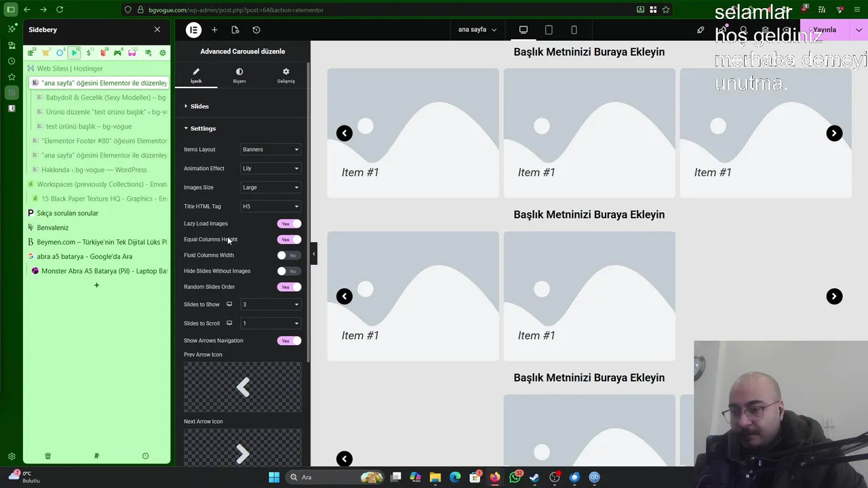The image size is (868, 488).
Task: Open the Monster Abra A5 Batarya tab
Action: [100, 271]
